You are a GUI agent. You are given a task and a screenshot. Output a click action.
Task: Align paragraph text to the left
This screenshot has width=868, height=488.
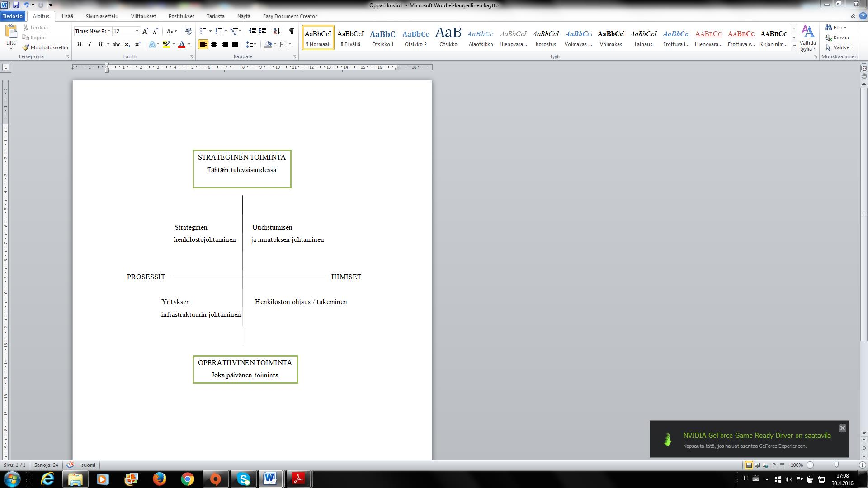coord(203,44)
